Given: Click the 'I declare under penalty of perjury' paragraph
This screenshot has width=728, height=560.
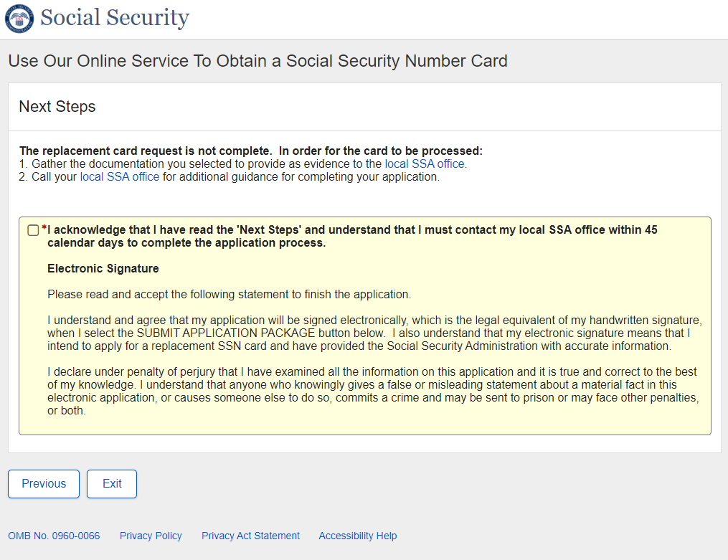Looking at the screenshot, I should (373, 391).
